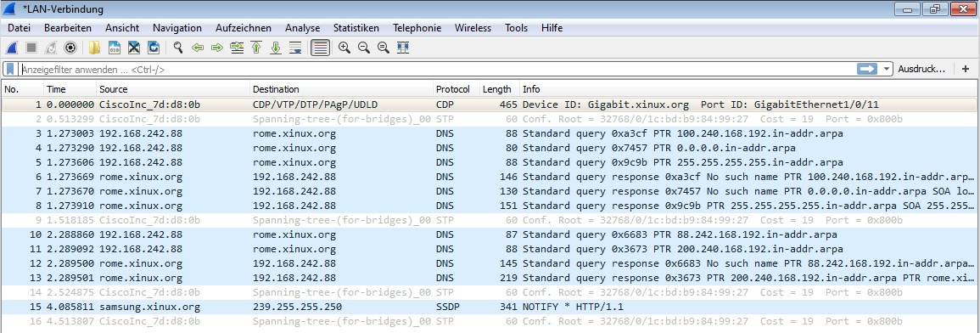Sort by the Time column header

coord(70,89)
